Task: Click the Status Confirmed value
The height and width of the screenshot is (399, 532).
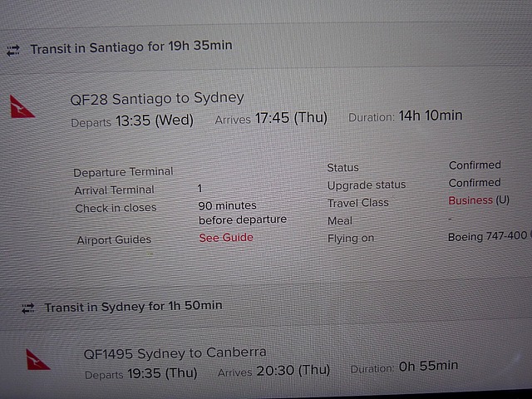Action: coord(475,165)
